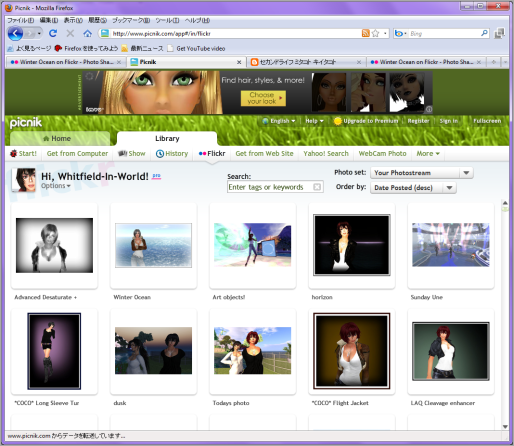This screenshot has height=446, width=514.
Task: Select the horizon photo
Action: tap(352, 245)
